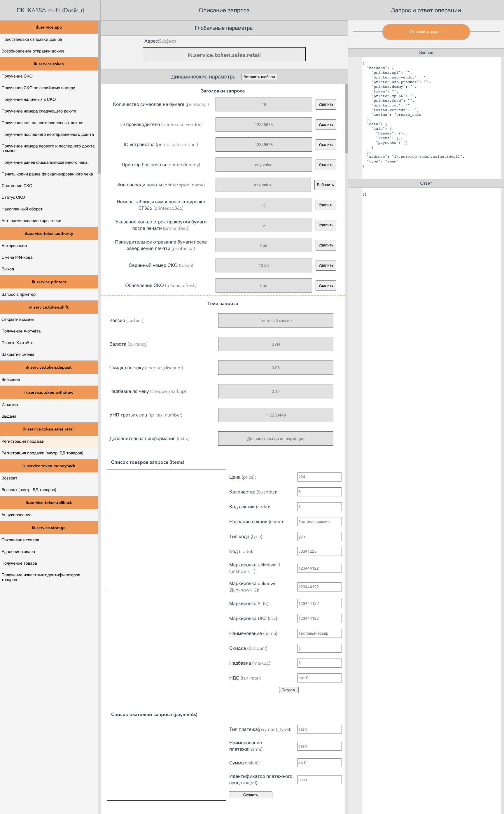The image size is (504, 814).
Task: Focus the Сумма (value) payment field
Action: tap(319, 763)
